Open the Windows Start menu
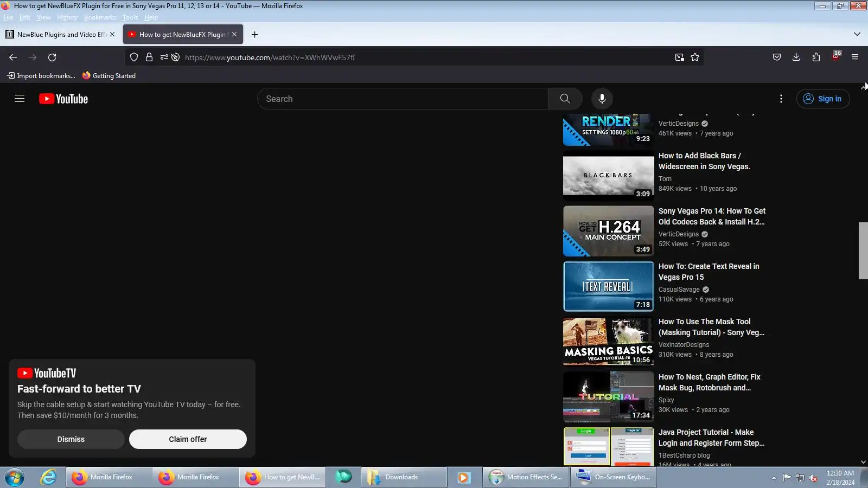Image resolution: width=868 pixels, height=488 pixels. [15, 477]
